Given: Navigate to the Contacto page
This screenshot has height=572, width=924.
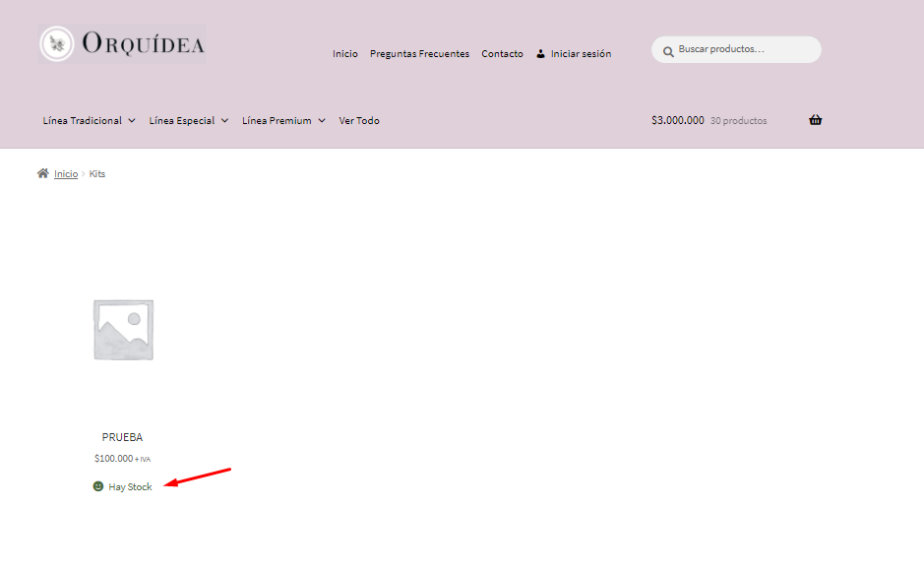Looking at the screenshot, I should coord(502,54).
